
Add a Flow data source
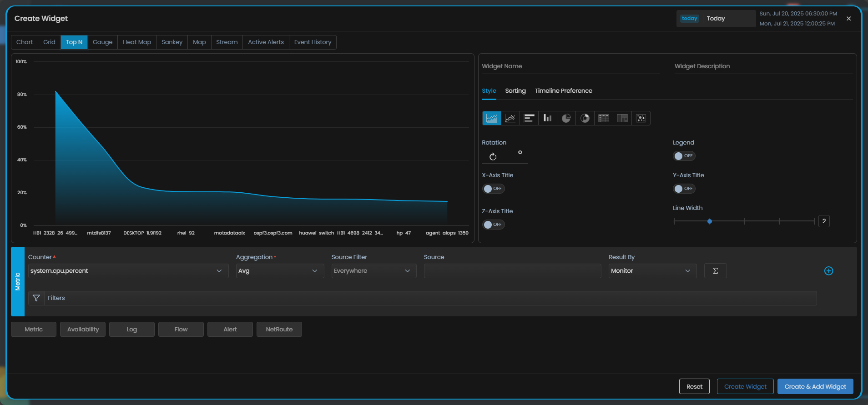tap(181, 330)
